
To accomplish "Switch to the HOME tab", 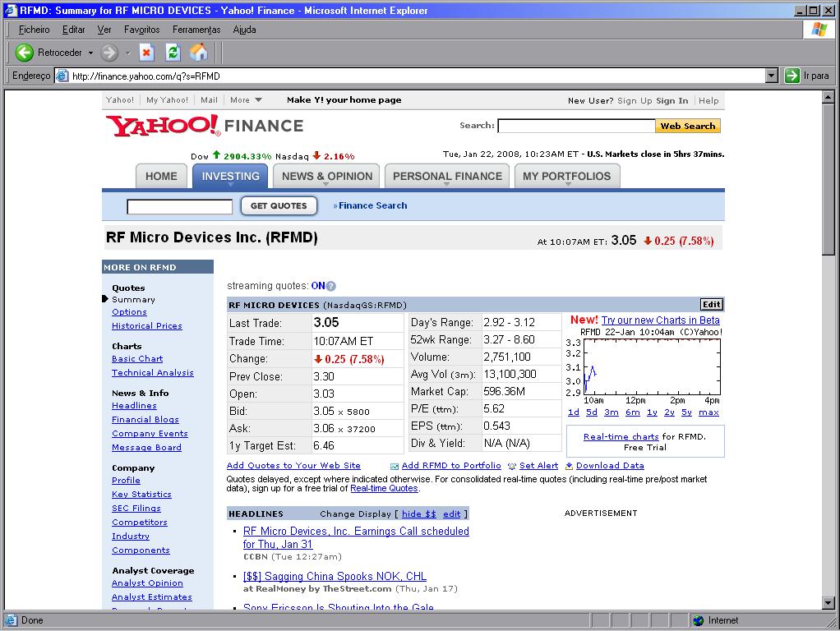I will point(161,176).
